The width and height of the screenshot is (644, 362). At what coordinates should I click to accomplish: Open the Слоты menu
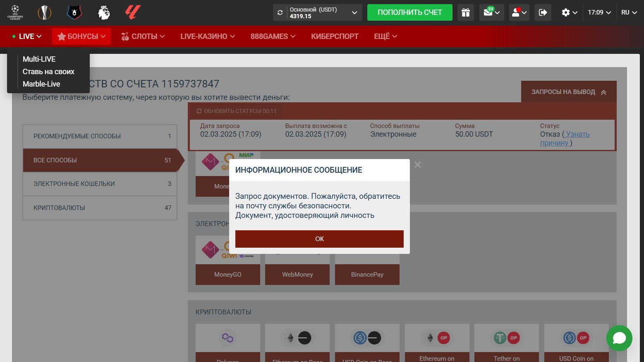point(143,36)
